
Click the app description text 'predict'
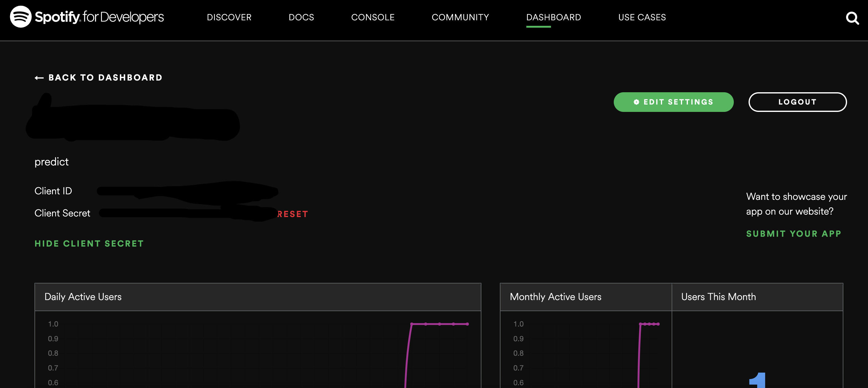(x=51, y=162)
